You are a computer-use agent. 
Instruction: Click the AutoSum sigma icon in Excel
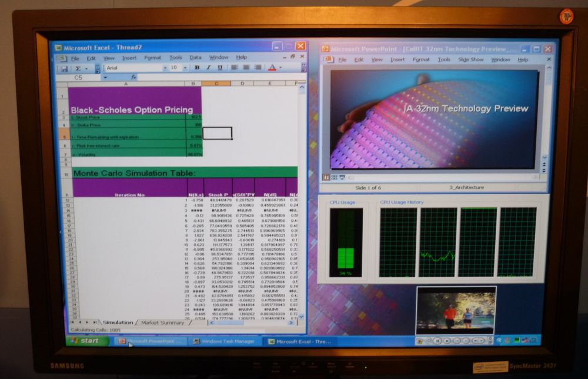click(x=78, y=68)
